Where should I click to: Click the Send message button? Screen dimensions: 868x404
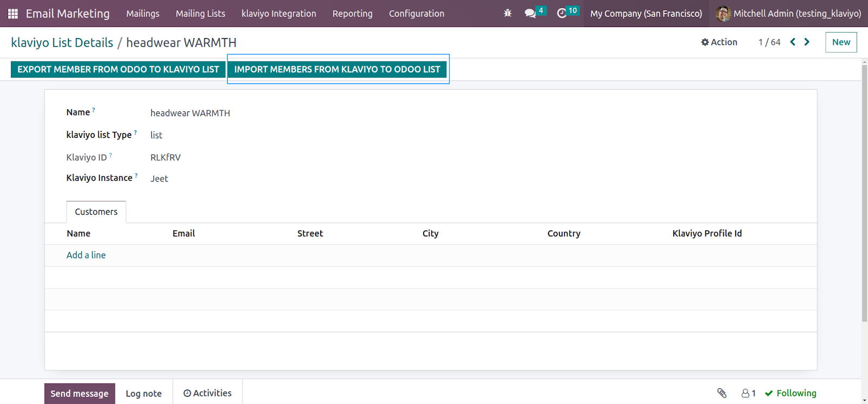click(x=79, y=394)
